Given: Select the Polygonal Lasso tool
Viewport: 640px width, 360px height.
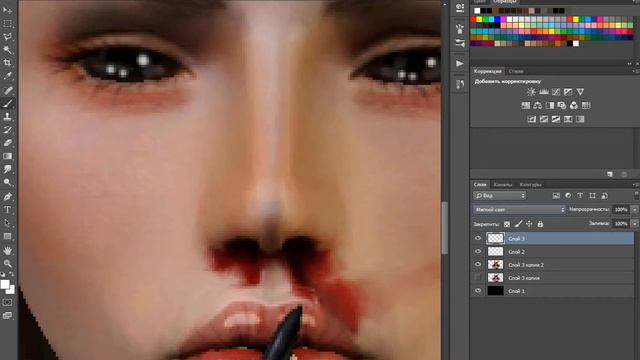Looking at the screenshot, I should pos(7,37).
